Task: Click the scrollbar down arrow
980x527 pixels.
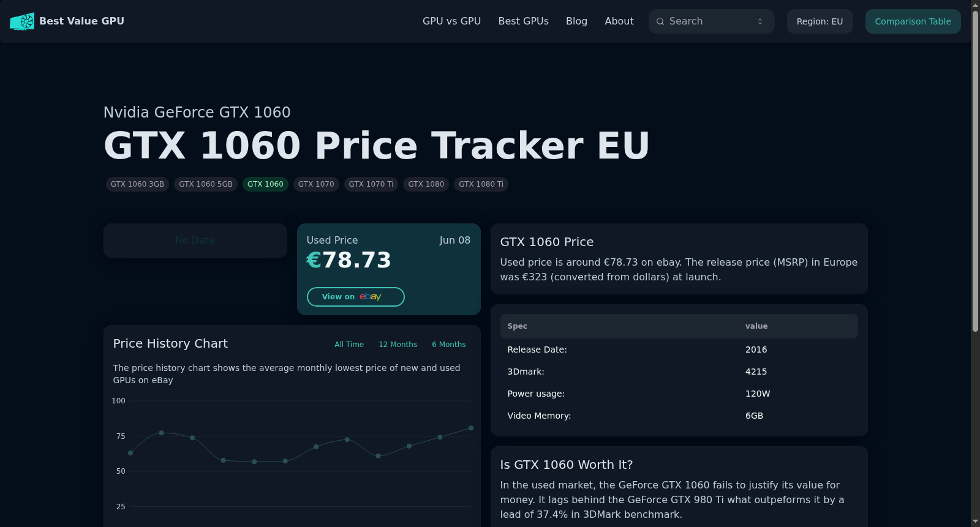Action: click(x=975, y=521)
